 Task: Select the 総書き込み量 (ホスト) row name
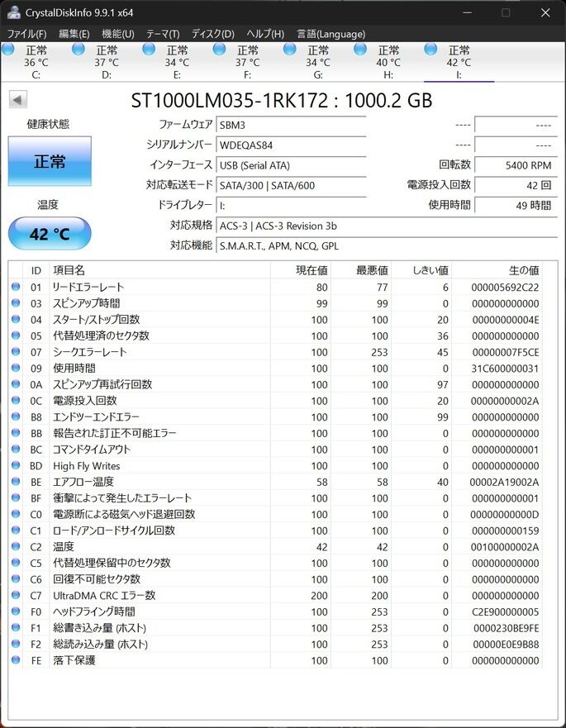tap(99, 628)
